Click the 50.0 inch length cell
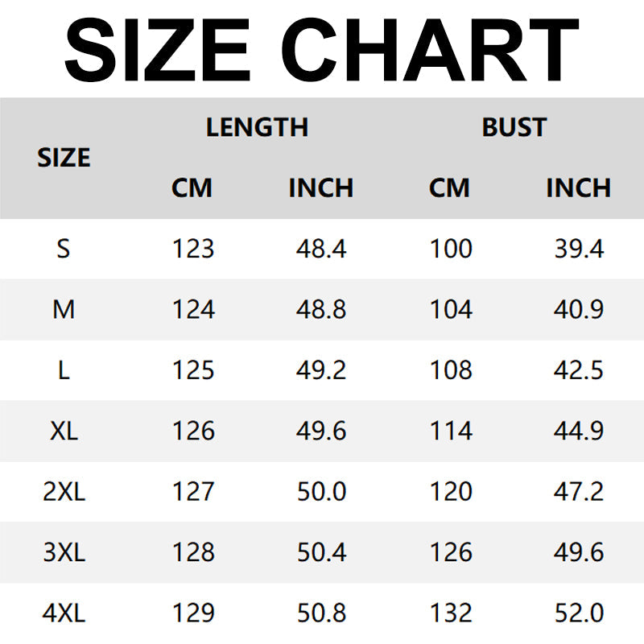This screenshot has height=644, width=644. pyautogui.click(x=321, y=491)
